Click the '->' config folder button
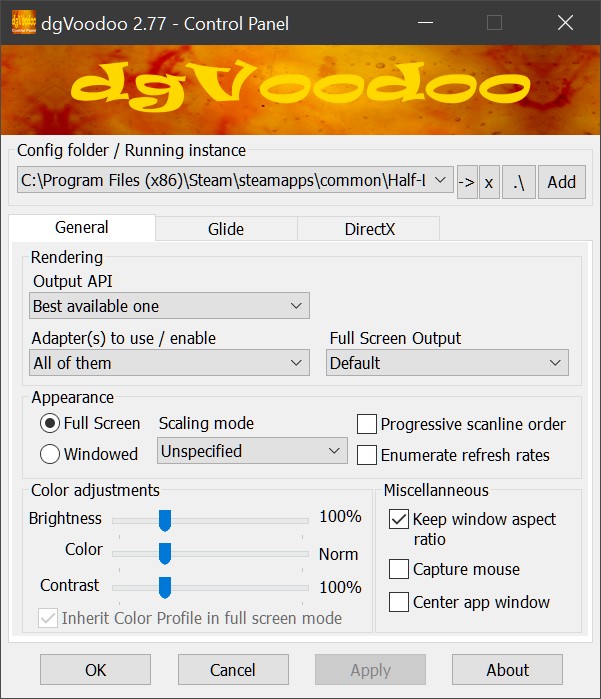This screenshot has width=601, height=699. [467, 182]
